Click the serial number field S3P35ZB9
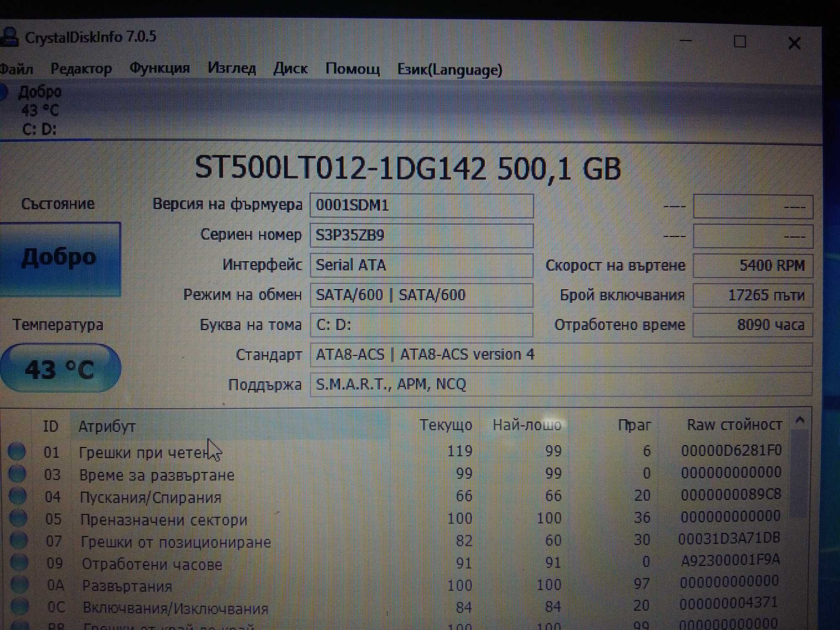Image resolution: width=840 pixels, height=630 pixels. tap(422, 236)
